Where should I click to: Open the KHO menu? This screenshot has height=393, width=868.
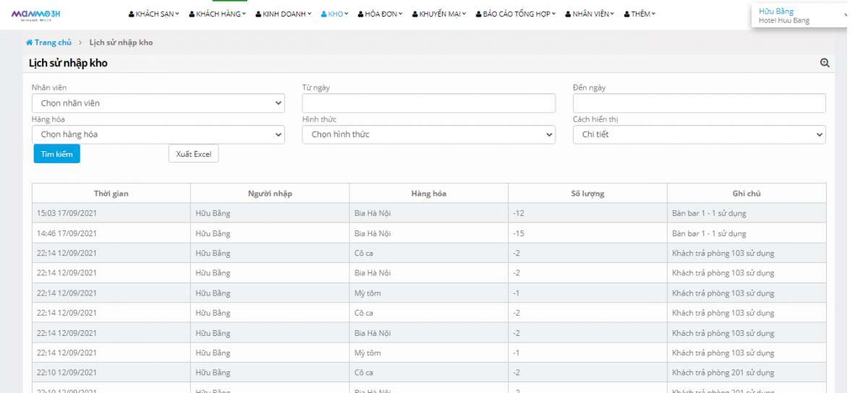(335, 14)
